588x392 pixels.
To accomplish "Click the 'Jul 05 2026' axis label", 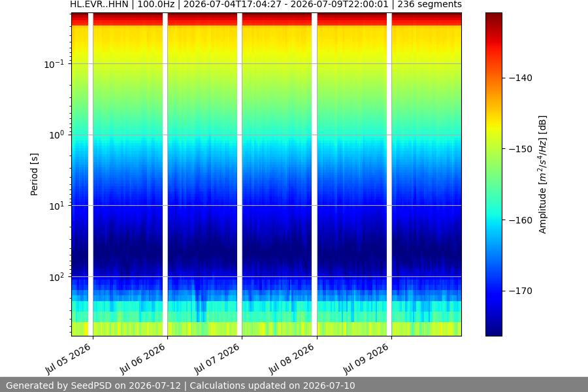I will 68,359.
